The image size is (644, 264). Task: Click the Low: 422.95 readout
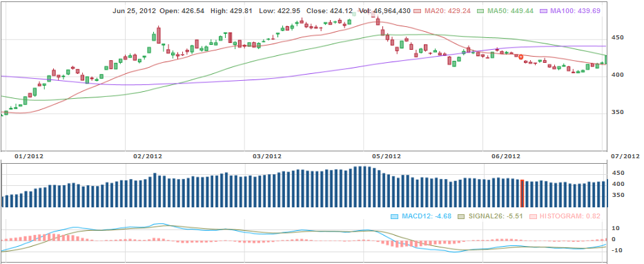click(x=280, y=11)
